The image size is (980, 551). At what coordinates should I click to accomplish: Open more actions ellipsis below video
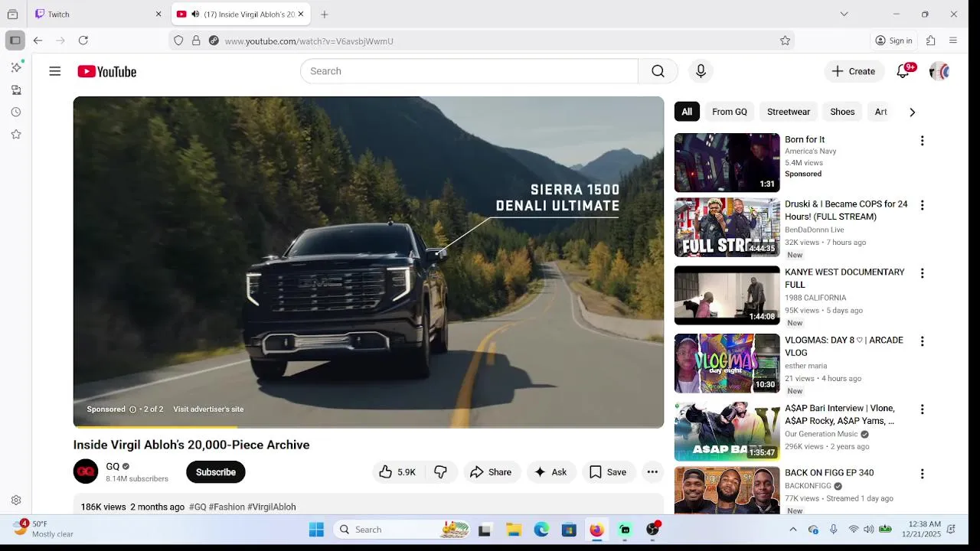coord(652,472)
